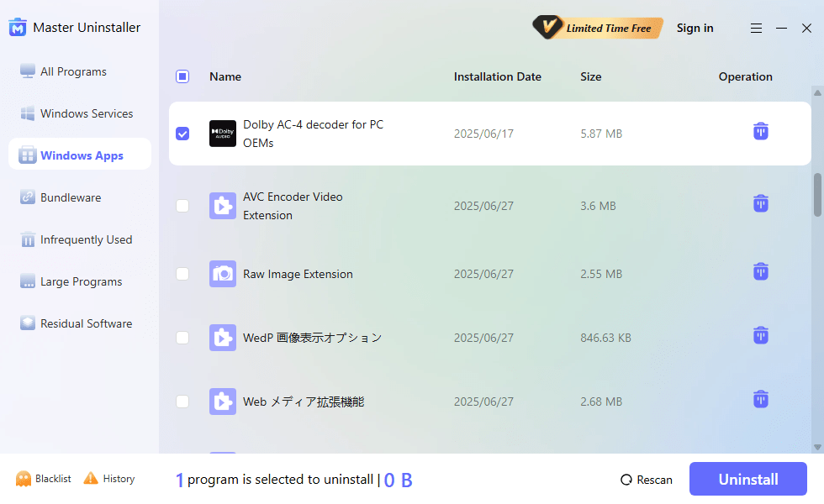Open the hamburger menu icon

coord(756,29)
